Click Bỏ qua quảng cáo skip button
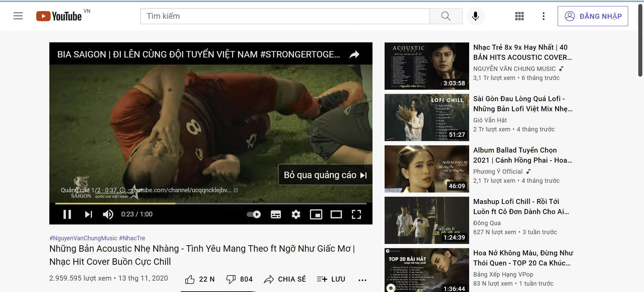 click(325, 175)
